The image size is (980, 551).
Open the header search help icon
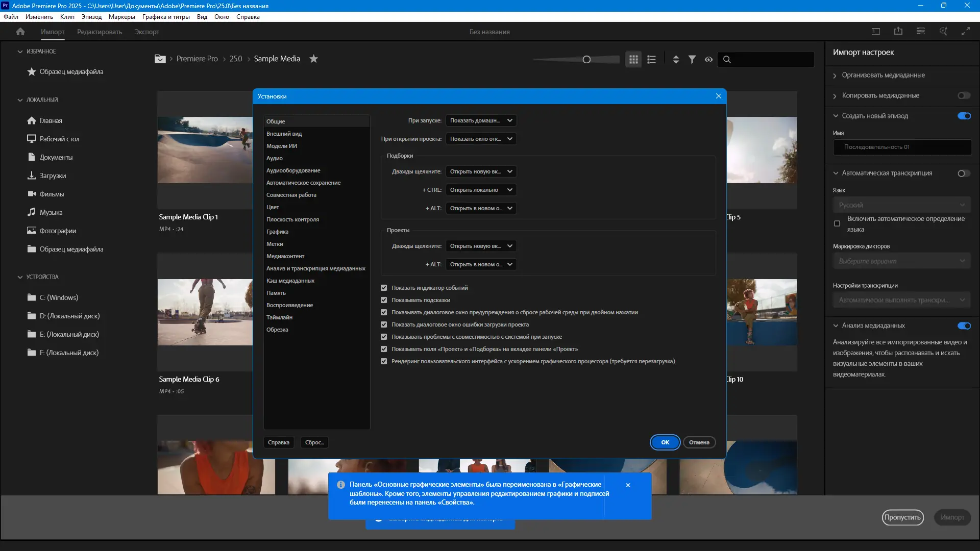click(x=943, y=32)
